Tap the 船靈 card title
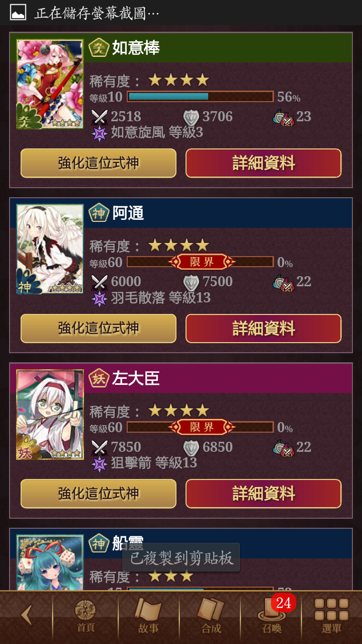 128,543
